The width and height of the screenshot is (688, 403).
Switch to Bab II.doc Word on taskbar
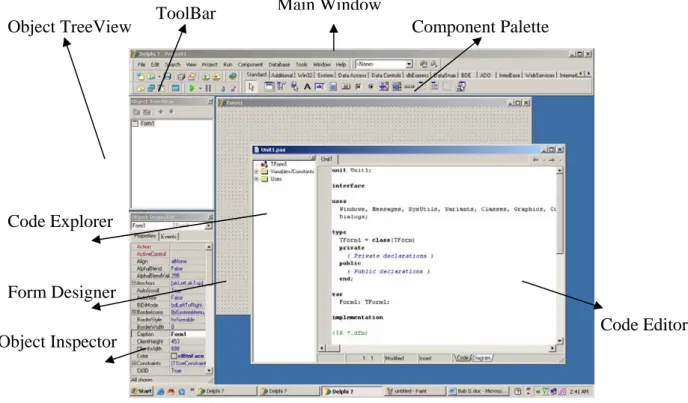pyautogui.click(x=479, y=391)
